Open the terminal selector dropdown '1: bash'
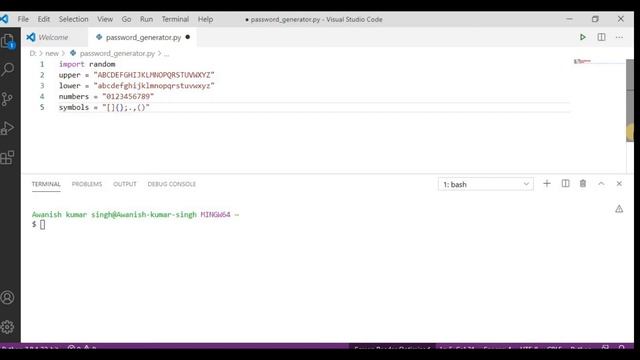Screen dimensions: 640x360 click(x=486, y=184)
